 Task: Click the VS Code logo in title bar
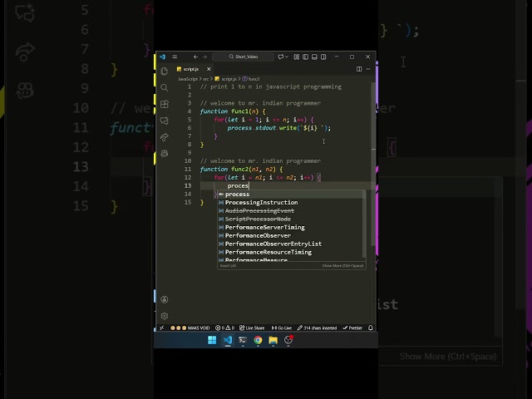[x=163, y=57]
